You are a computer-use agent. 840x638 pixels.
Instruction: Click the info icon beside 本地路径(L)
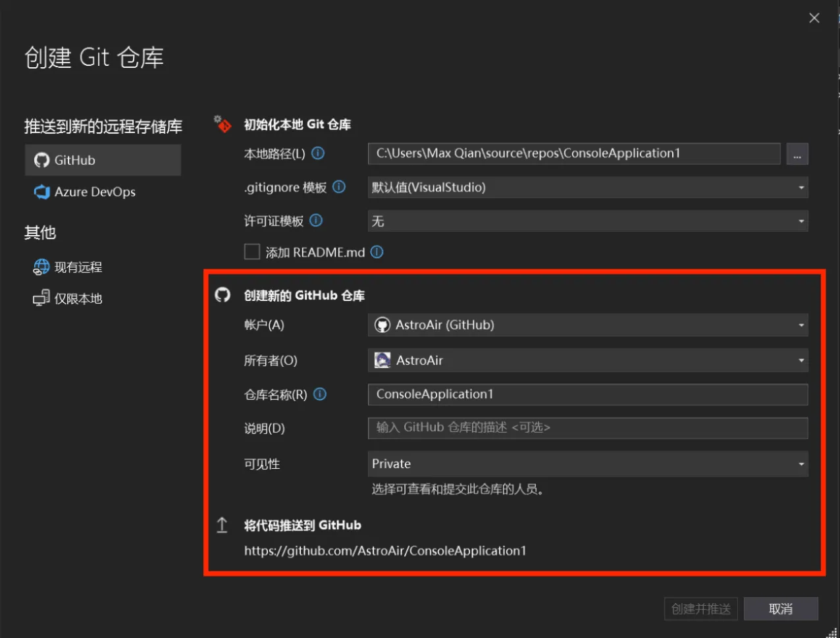(x=318, y=153)
